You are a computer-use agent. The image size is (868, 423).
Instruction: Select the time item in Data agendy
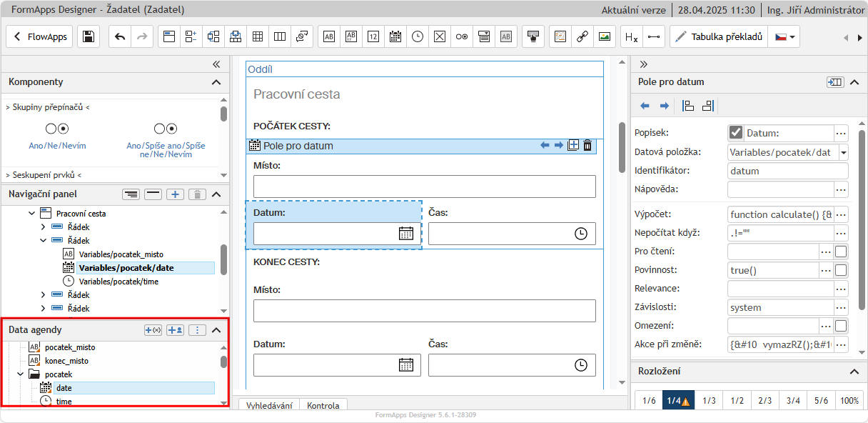[64, 402]
